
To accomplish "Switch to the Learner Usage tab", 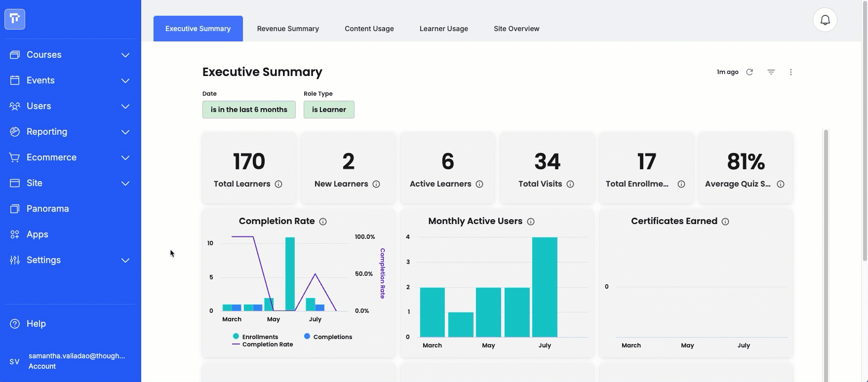I will point(444,29).
